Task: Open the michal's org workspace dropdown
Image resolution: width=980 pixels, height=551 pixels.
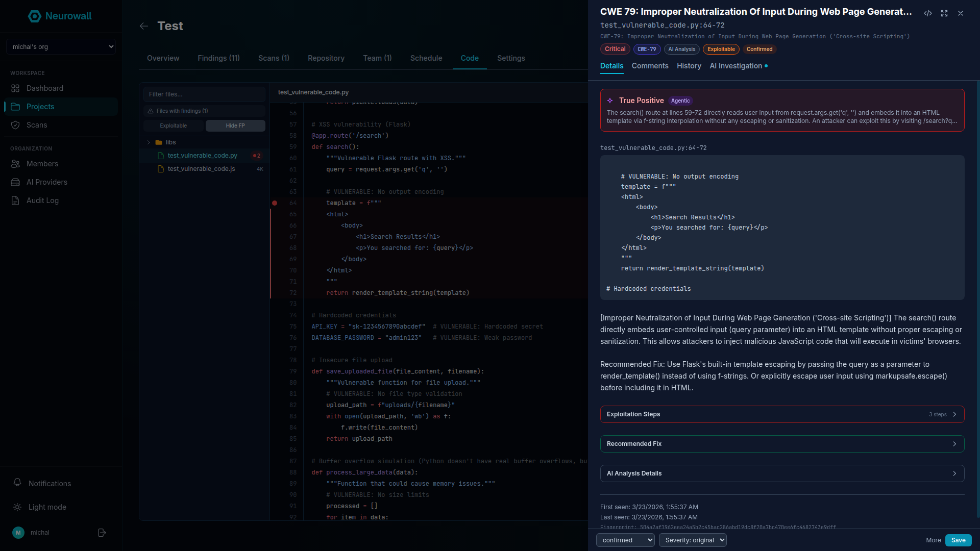Action: (x=61, y=46)
